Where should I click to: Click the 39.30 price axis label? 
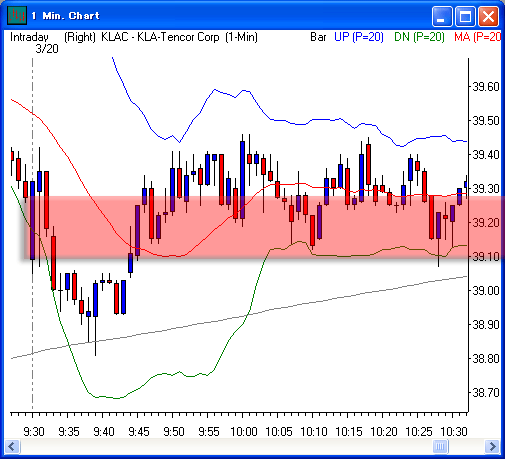(486, 189)
